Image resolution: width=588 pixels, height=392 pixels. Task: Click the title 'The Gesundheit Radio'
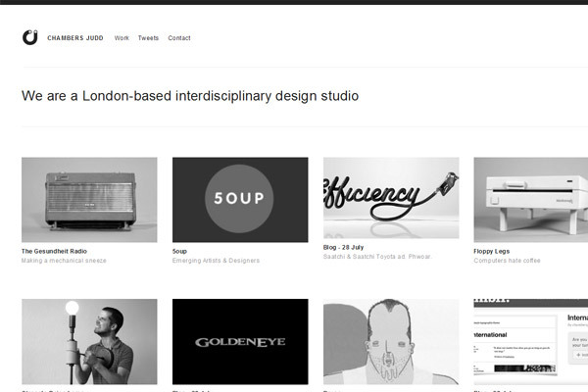[x=54, y=251]
